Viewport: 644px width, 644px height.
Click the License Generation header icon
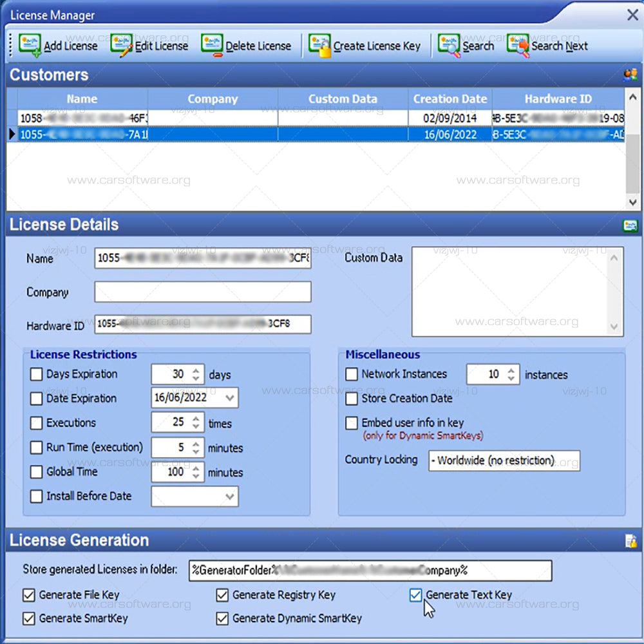pyautogui.click(x=630, y=540)
